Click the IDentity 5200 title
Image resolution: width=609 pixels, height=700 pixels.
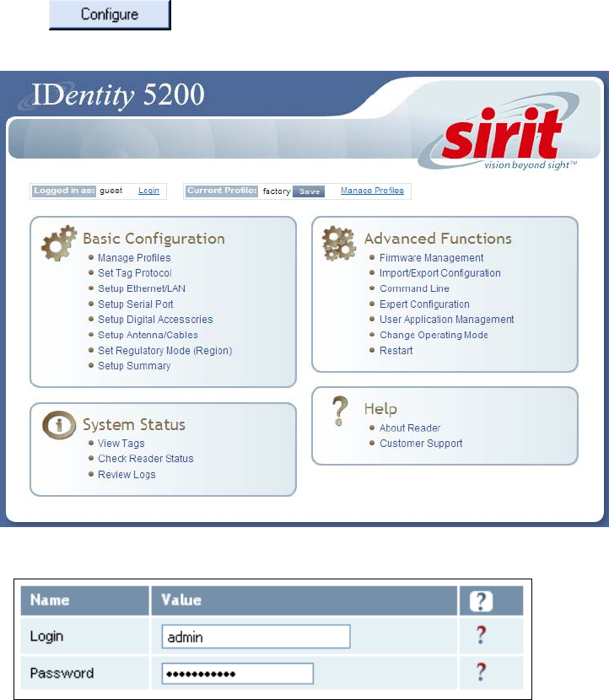pos(118,94)
